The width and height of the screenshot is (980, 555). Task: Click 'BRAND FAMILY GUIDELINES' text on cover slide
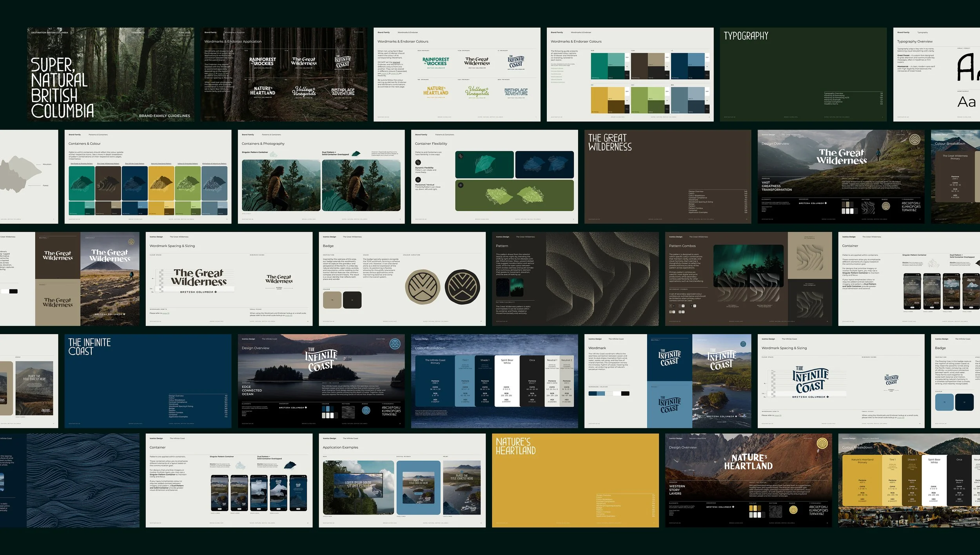click(x=165, y=116)
